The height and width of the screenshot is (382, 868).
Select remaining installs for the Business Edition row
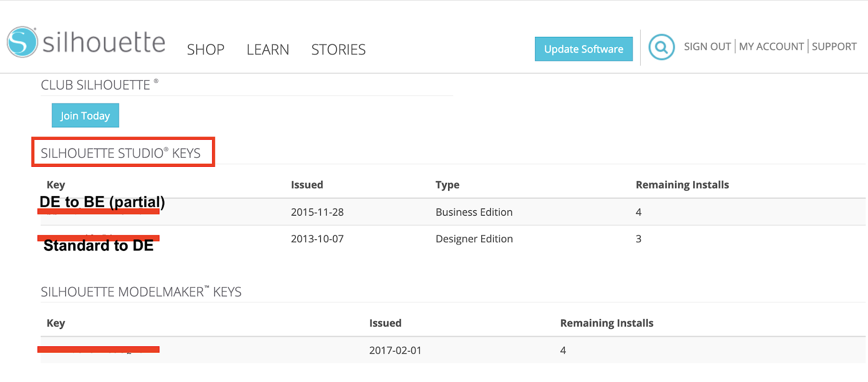click(639, 212)
